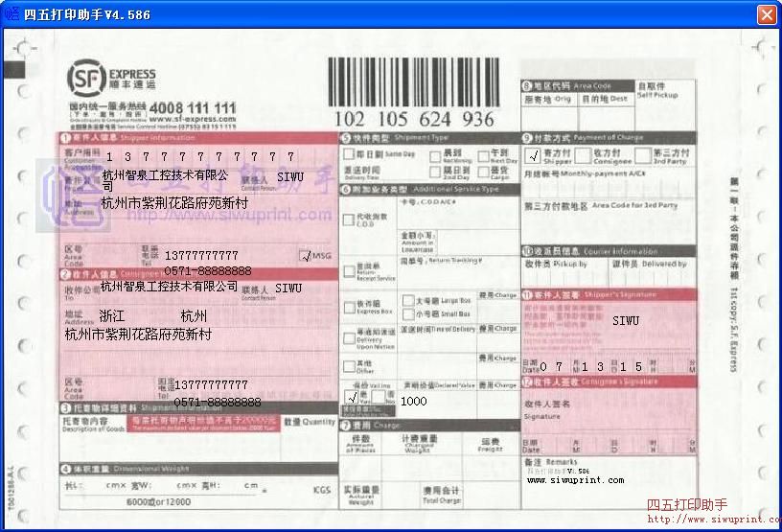782x532 pixels.
Task: Click the consignee city 杭州
Action: (194, 316)
